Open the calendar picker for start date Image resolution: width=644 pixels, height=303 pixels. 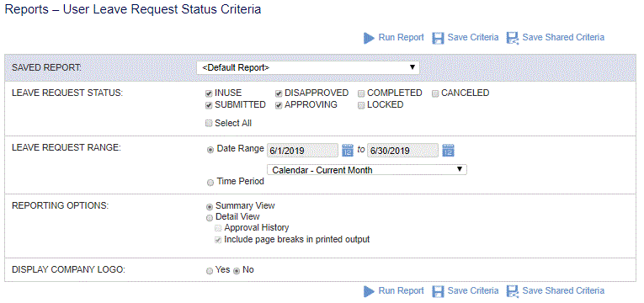coord(348,151)
